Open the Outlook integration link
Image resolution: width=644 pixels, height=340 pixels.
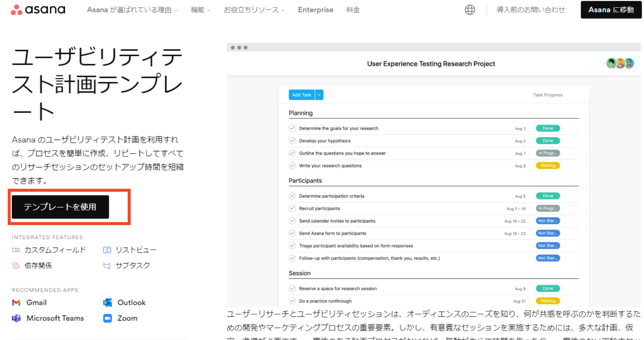click(131, 303)
